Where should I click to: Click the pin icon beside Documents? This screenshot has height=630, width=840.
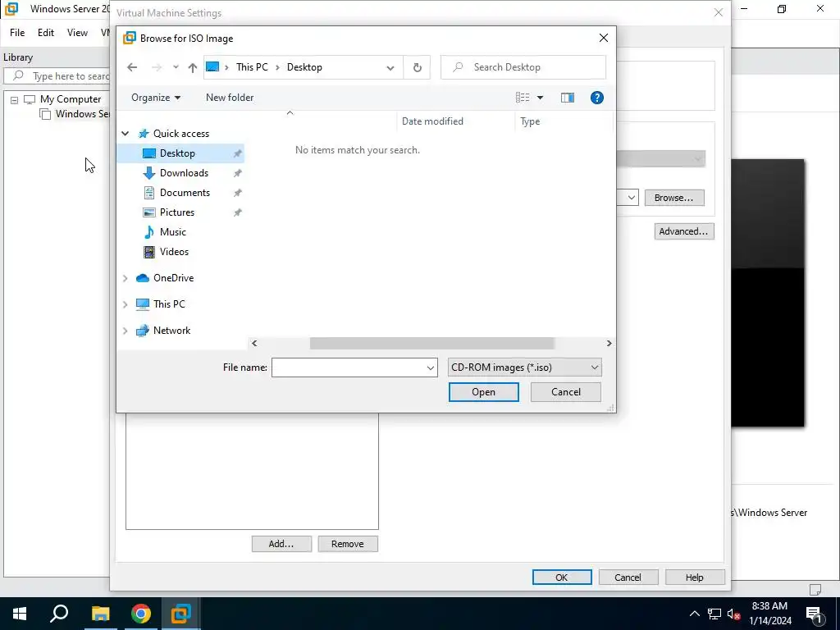[x=237, y=193]
